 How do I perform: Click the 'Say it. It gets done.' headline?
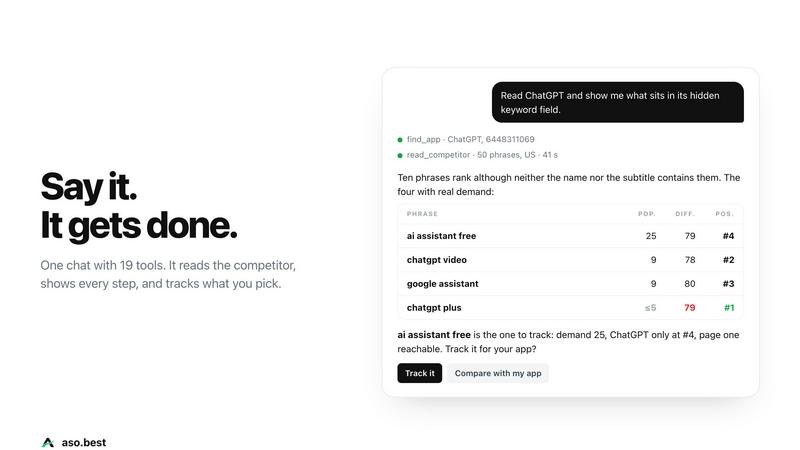click(139, 206)
